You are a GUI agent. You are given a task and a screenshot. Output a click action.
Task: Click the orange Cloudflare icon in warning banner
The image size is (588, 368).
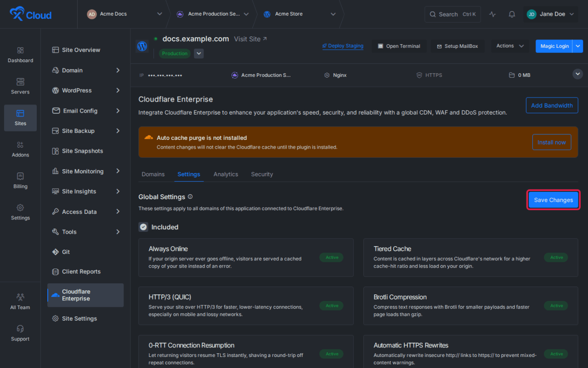pos(148,138)
